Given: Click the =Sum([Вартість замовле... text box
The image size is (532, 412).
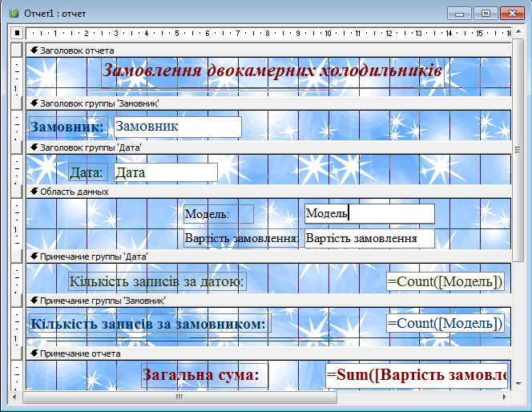Looking at the screenshot, I should pos(417,375).
